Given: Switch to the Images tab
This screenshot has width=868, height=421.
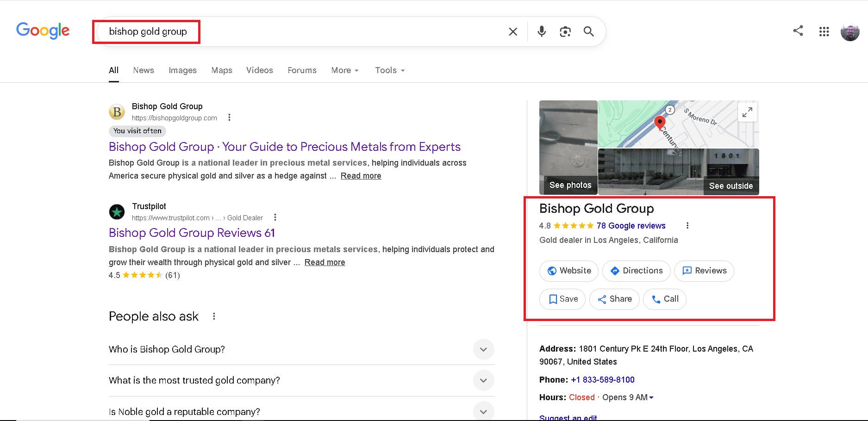Looking at the screenshot, I should [x=182, y=70].
